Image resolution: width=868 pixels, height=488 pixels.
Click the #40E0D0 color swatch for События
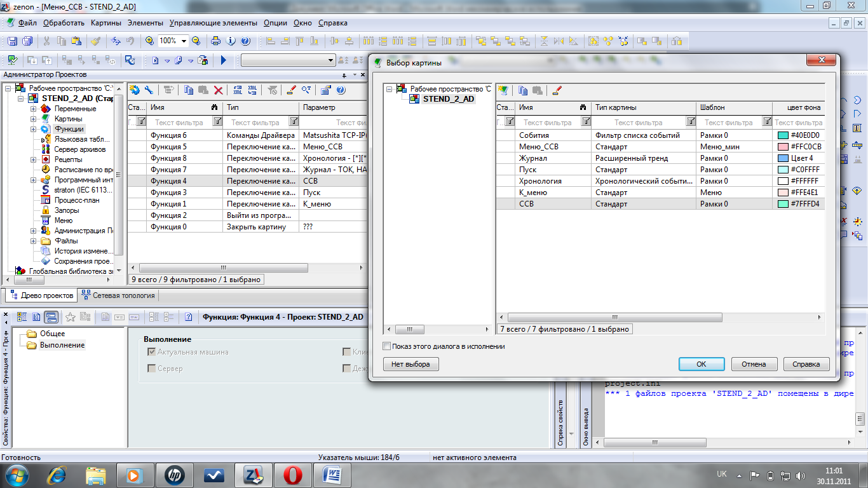783,135
